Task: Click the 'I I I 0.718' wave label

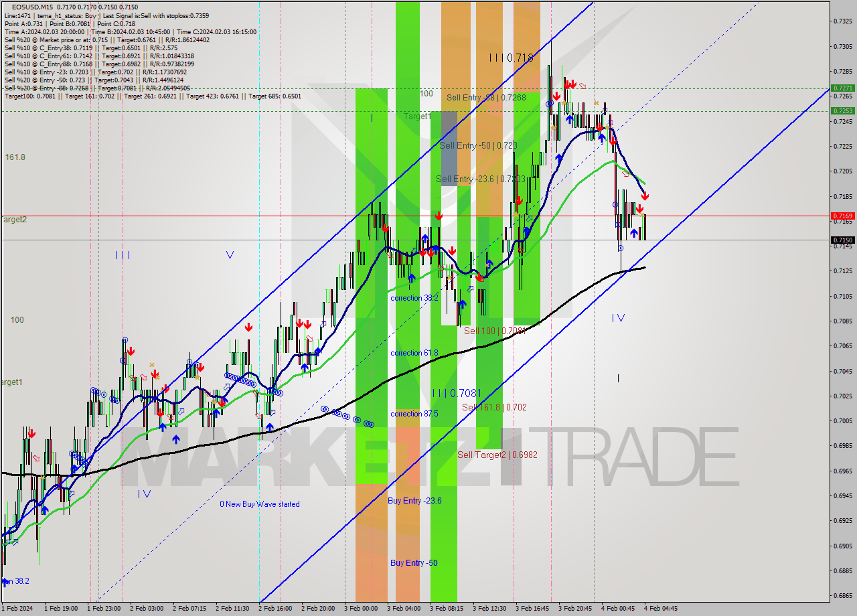Action: (x=512, y=58)
